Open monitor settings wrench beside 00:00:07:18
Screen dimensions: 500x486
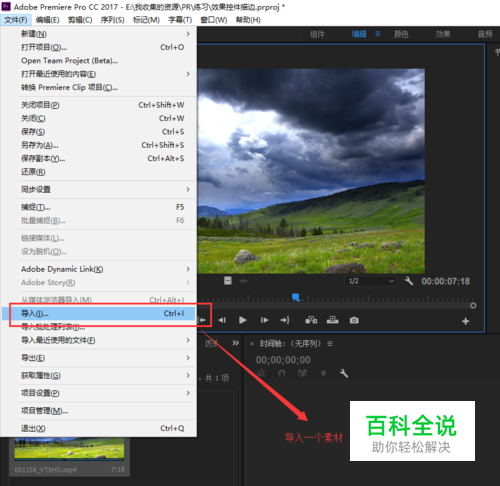click(x=409, y=281)
